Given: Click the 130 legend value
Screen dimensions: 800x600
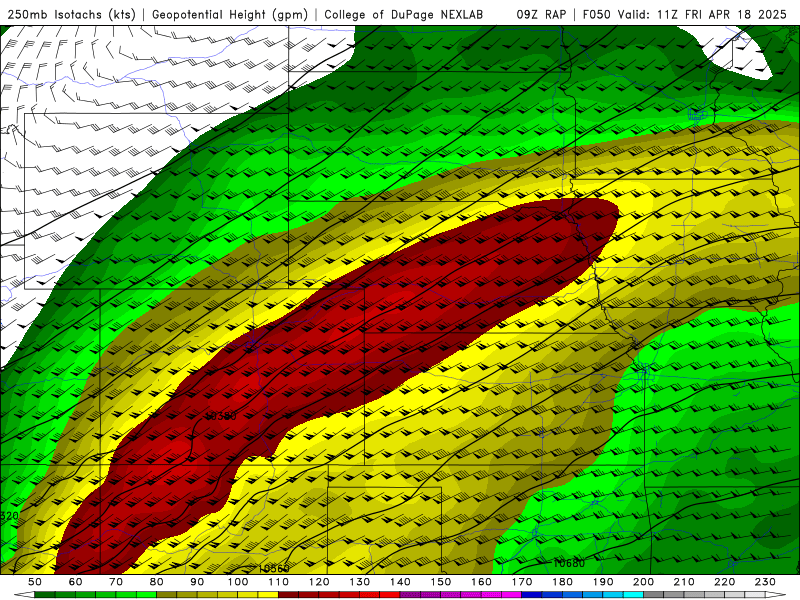Looking at the screenshot, I should pyautogui.click(x=360, y=582).
